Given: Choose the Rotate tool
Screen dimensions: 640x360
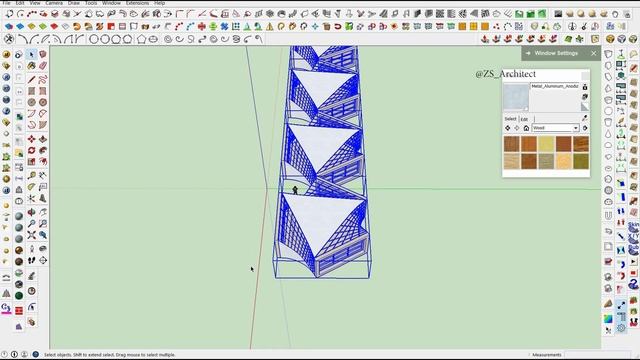Looking at the screenshot, I should [31, 150].
